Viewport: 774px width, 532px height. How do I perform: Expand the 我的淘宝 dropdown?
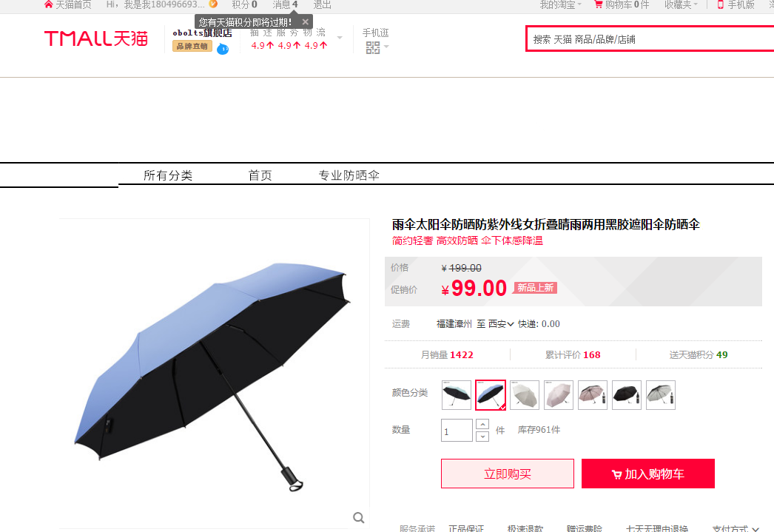click(561, 4)
